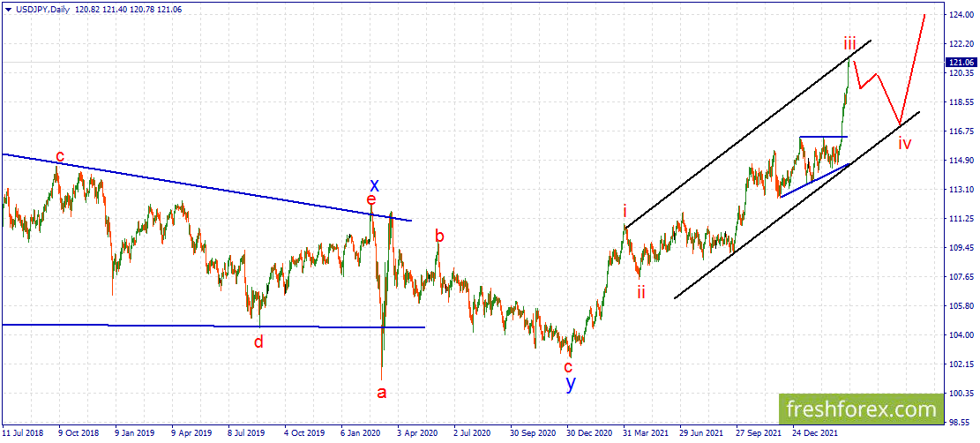Click the blue wave label x
The width and height of the screenshot is (980, 443).
tap(374, 185)
